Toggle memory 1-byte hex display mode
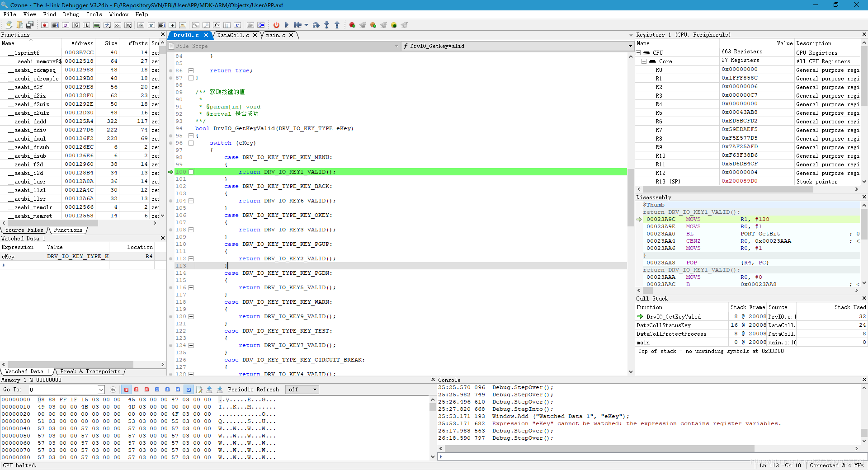This screenshot has width=868, height=470. point(126,390)
